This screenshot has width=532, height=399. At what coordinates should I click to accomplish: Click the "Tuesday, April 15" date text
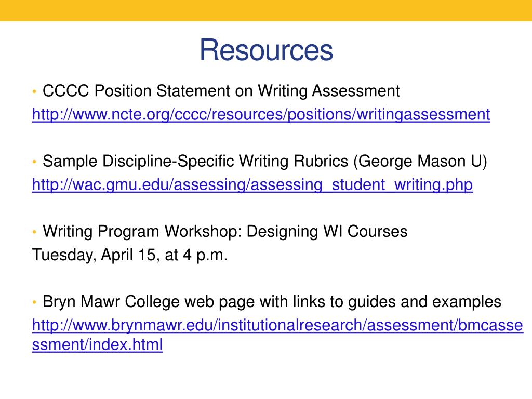click(94, 255)
